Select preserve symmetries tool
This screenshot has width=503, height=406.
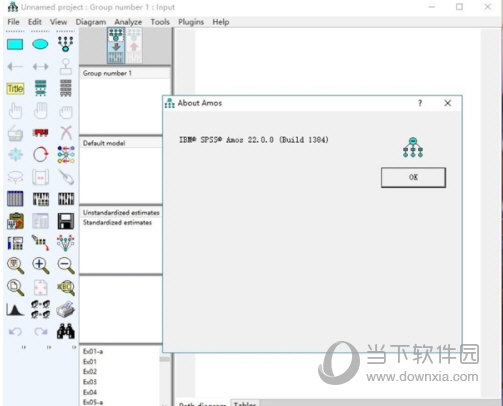point(66,243)
